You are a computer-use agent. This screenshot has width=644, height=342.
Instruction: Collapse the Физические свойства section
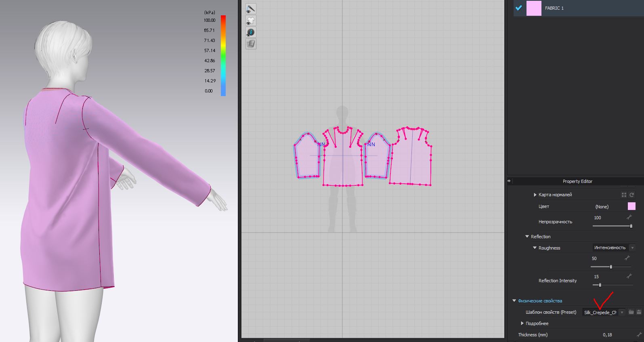(x=514, y=301)
